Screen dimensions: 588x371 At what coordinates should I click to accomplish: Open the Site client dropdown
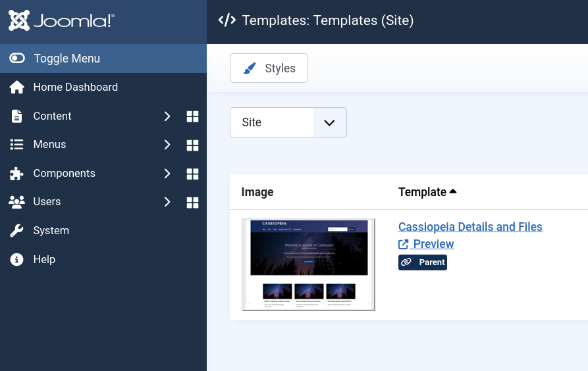(288, 122)
